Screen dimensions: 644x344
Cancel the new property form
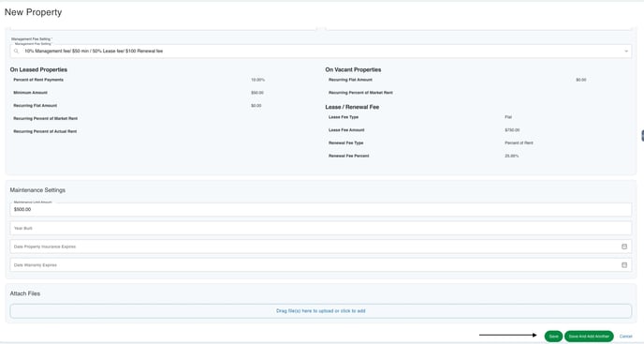click(625, 337)
